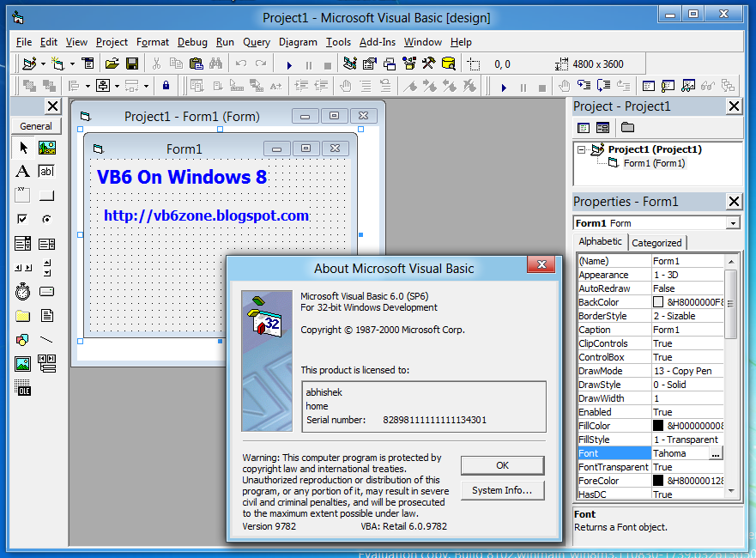Close the toolbox panel

(x=52, y=106)
